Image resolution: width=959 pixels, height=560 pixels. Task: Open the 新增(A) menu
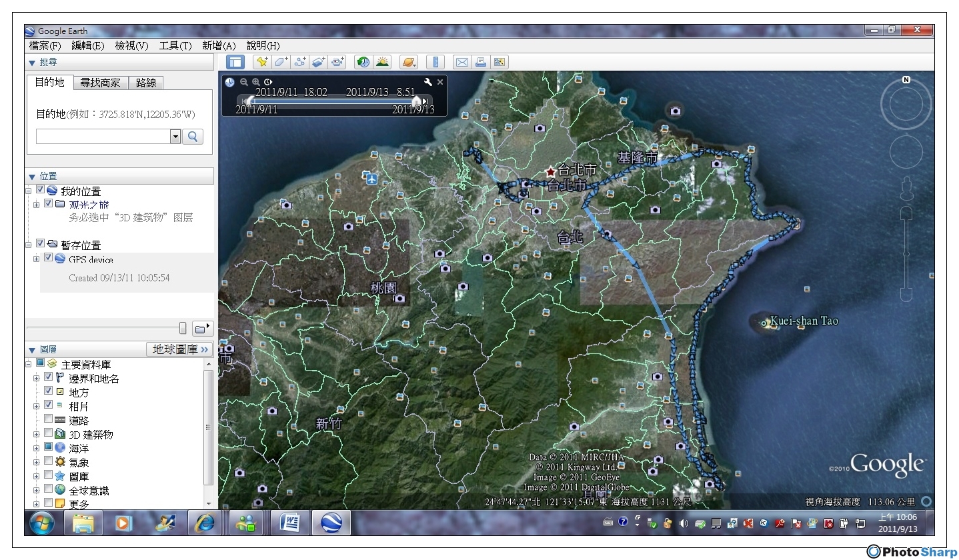pos(219,45)
